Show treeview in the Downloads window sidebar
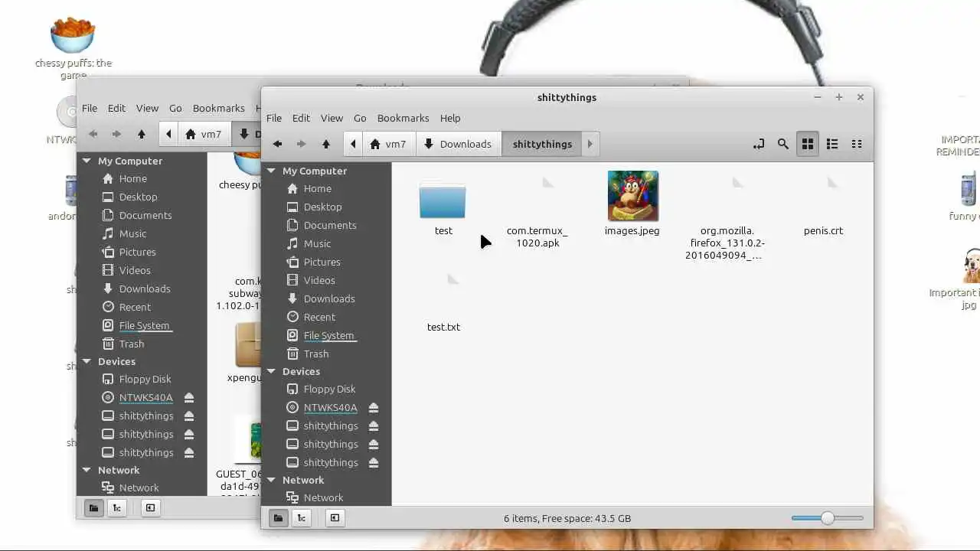The width and height of the screenshot is (980, 551). tap(116, 507)
